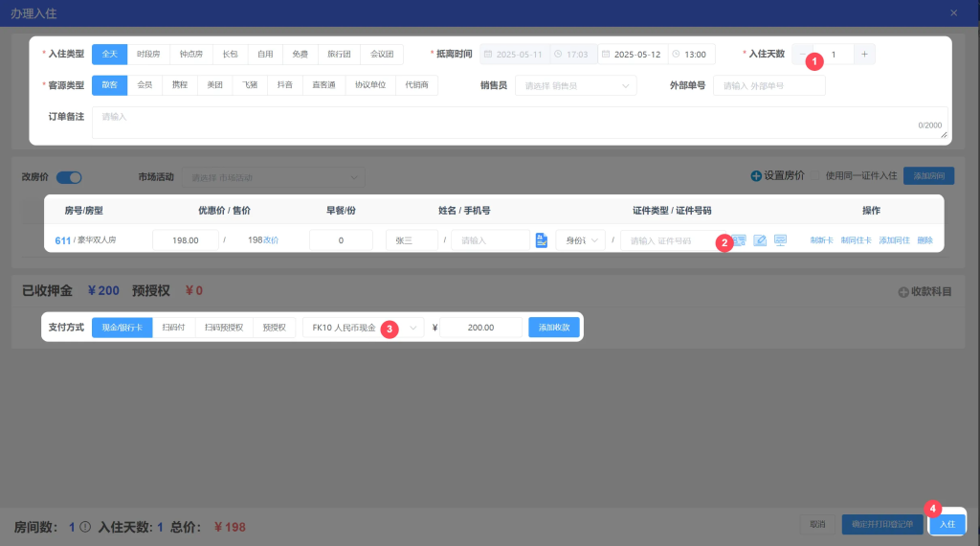Close the 办理入住 dialog with X icon
The height and width of the screenshot is (546, 980).
pyautogui.click(x=953, y=12)
